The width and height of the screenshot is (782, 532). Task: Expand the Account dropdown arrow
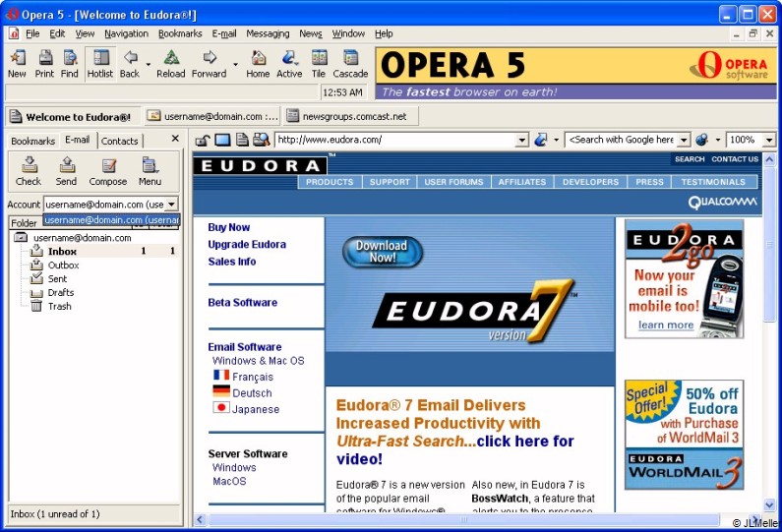[171, 204]
